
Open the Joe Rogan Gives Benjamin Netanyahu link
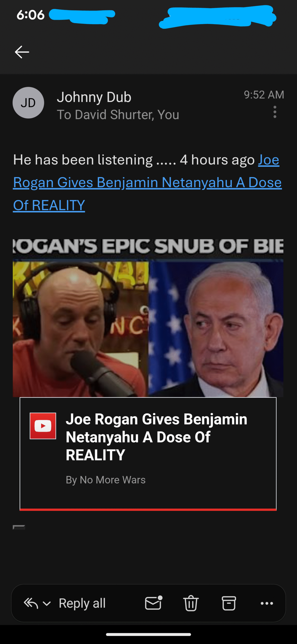[x=147, y=182]
